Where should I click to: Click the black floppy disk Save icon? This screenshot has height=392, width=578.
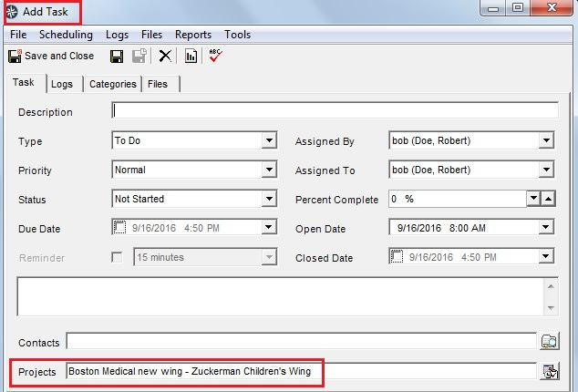click(117, 57)
